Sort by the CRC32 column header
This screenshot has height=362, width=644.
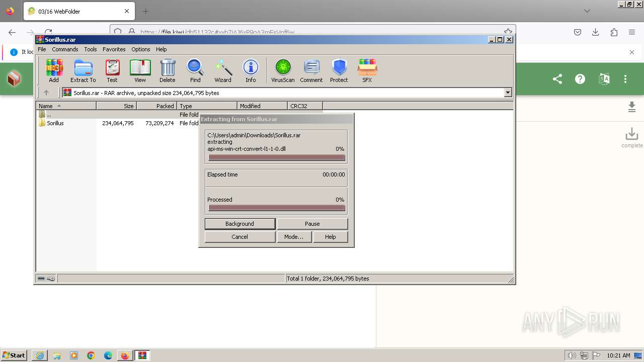(x=305, y=106)
